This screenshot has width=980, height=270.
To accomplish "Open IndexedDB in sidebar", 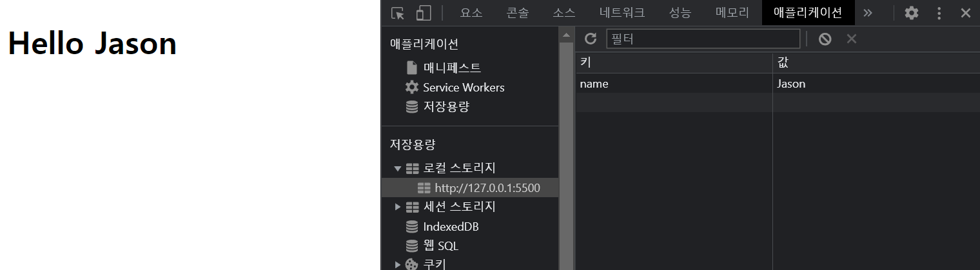I will point(451,227).
